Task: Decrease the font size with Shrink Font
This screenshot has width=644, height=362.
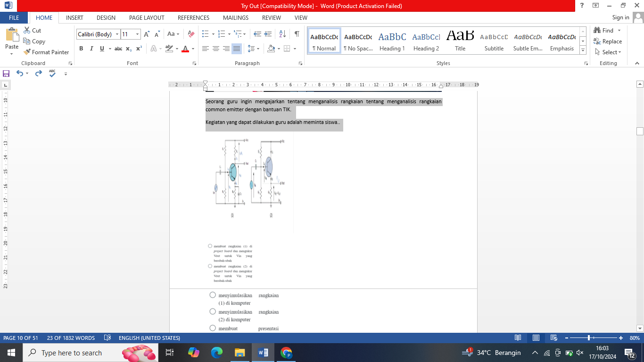Action: coord(157,34)
